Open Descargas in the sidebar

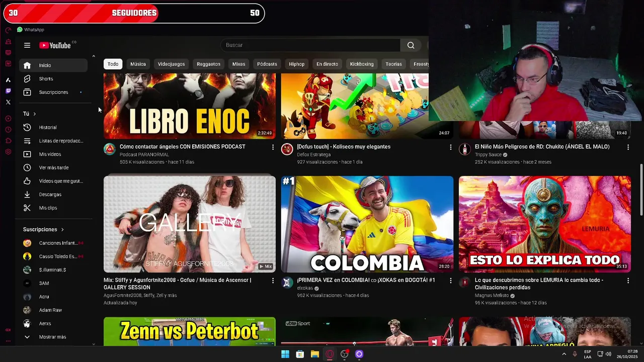(53, 195)
